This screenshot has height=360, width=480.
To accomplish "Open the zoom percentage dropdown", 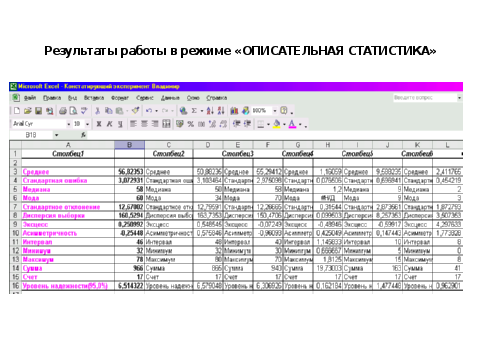I will [275, 111].
